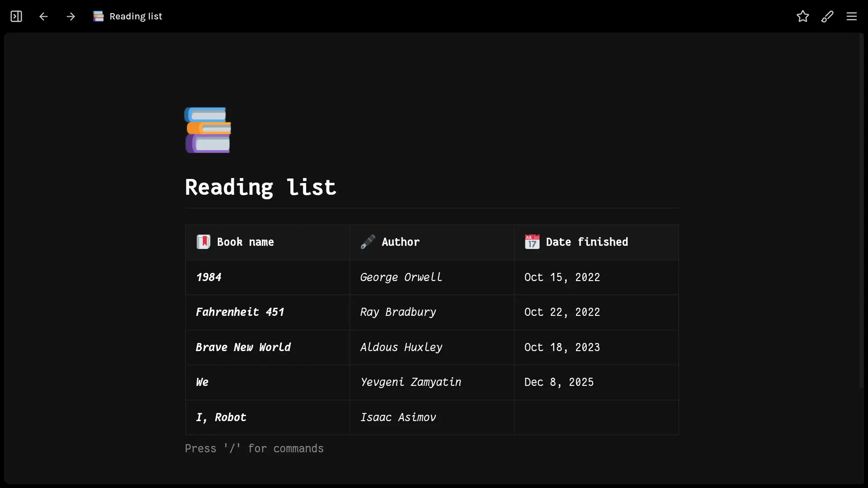868x488 pixels.
Task: Select the 1984 book cell
Action: (x=209, y=277)
